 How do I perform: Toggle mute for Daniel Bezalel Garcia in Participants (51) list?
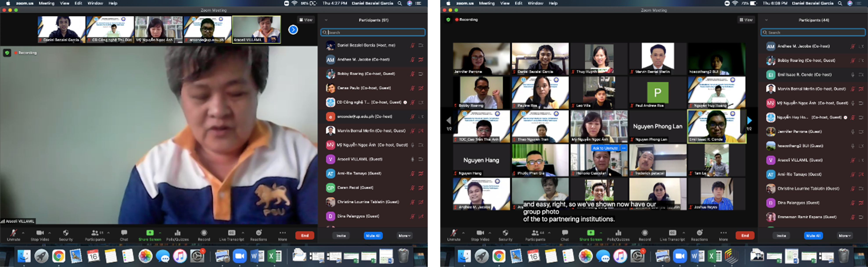(x=412, y=45)
